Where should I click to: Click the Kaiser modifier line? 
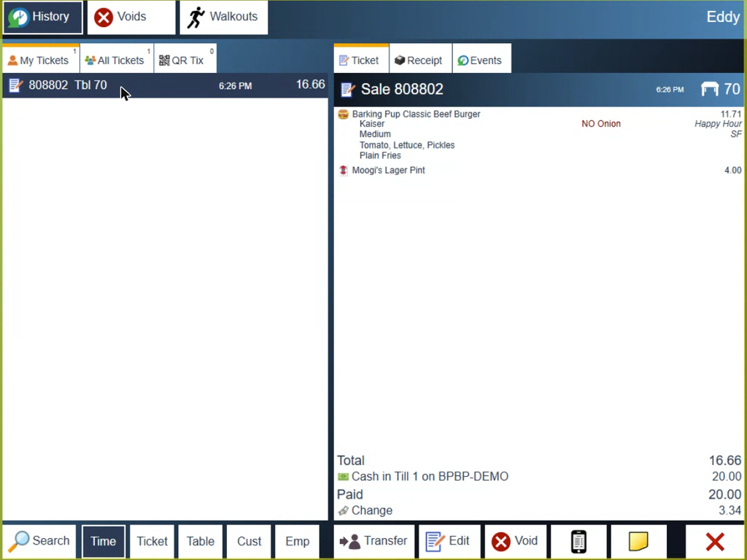pos(371,124)
